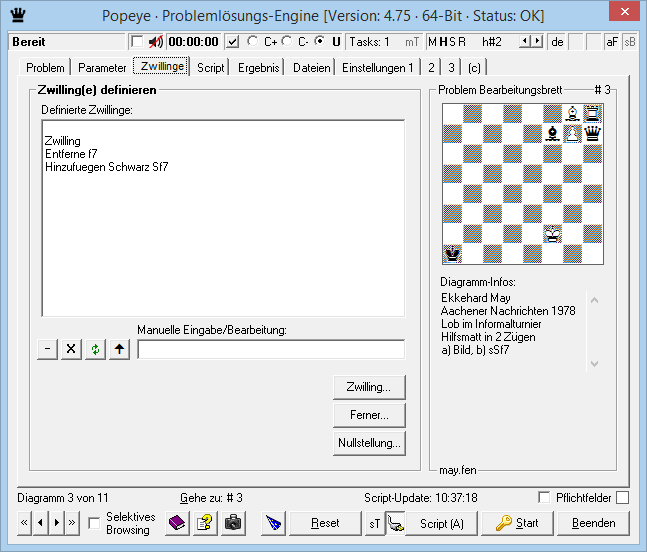Image resolution: width=647 pixels, height=552 pixels.
Task: Click the de language button
Action: point(557,42)
